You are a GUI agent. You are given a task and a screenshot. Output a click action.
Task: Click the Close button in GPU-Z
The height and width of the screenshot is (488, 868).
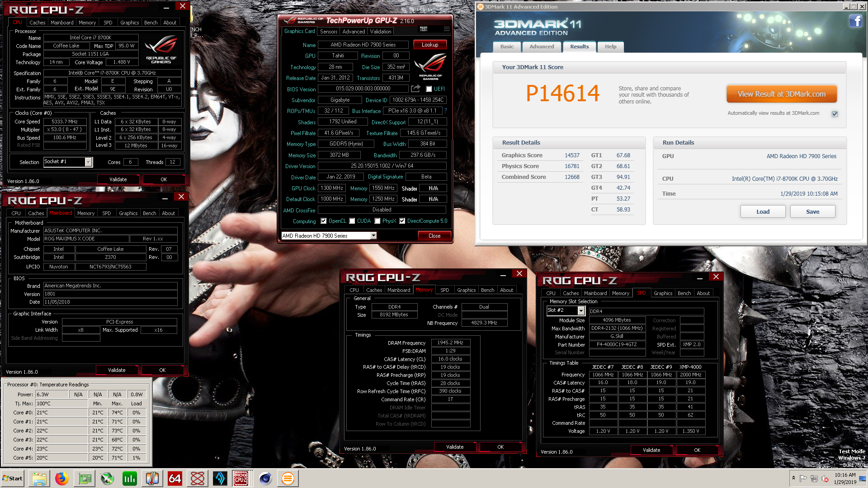click(434, 236)
